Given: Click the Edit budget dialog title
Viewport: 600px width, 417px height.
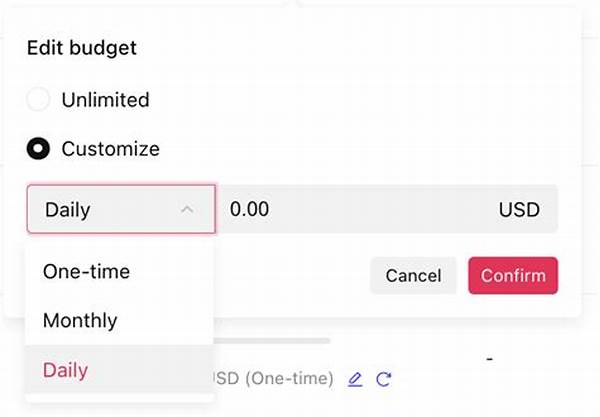Looking at the screenshot, I should coord(82,48).
